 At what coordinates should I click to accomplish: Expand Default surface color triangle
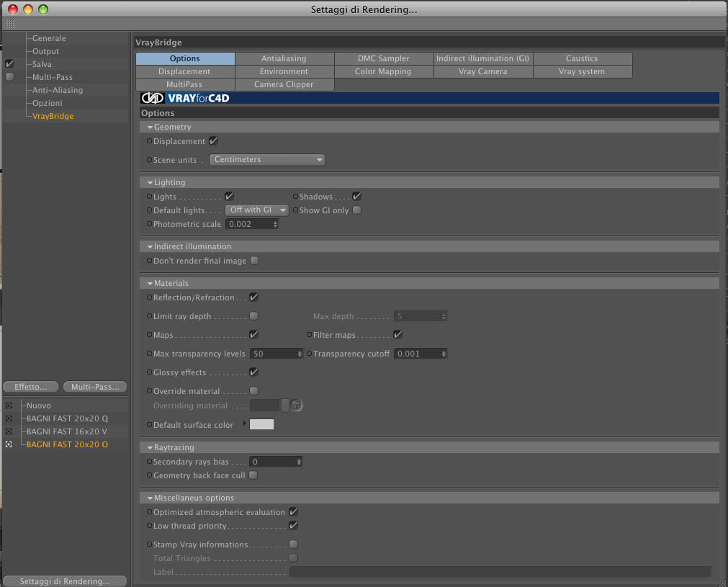pyautogui.click(x=244, y=424)
